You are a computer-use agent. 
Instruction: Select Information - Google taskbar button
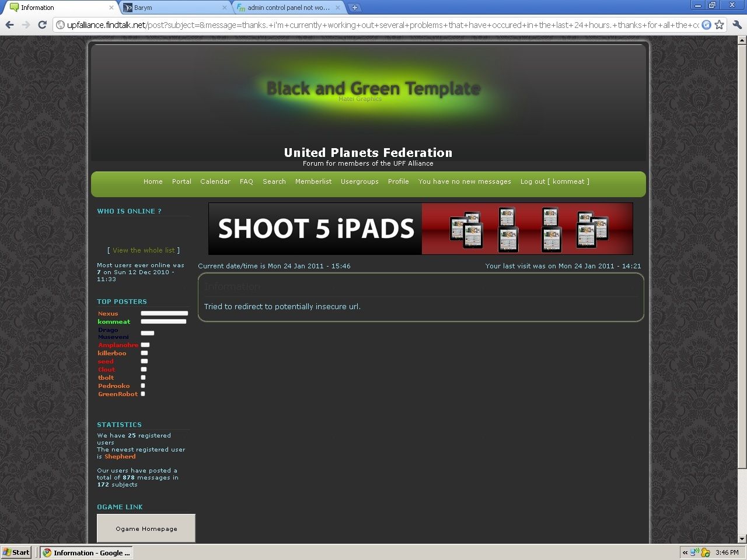point(86,552)
